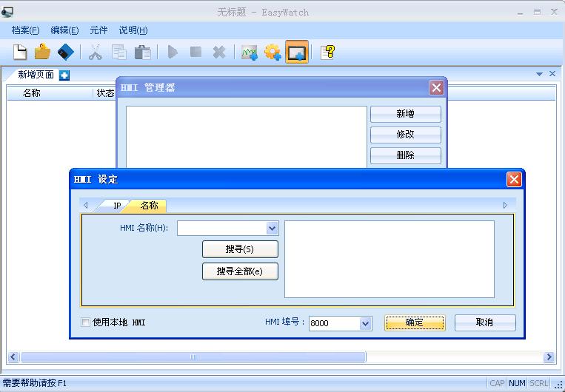Click the 搜寻全部(e) button
This screenshot has width=565, height=392.
pyautogui.click(x=240, y=271)
